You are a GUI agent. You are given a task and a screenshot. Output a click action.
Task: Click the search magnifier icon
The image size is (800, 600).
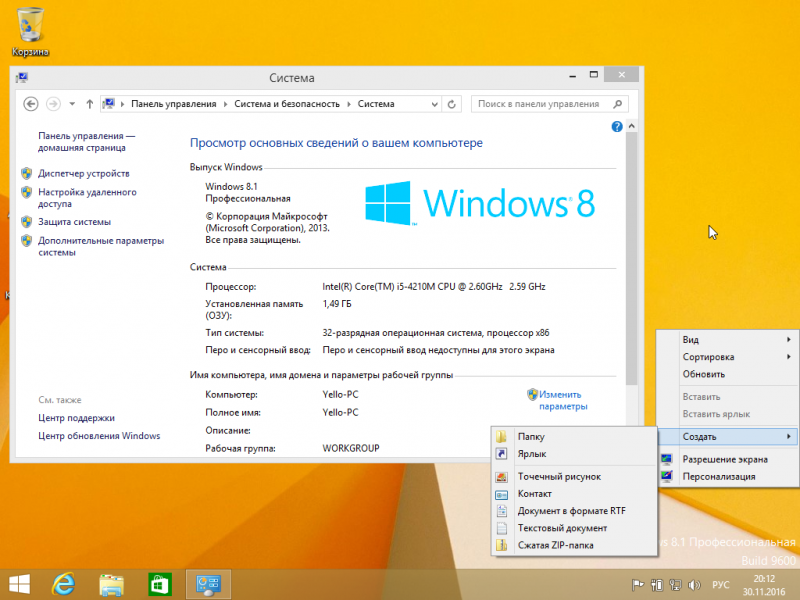click(617, 104)
